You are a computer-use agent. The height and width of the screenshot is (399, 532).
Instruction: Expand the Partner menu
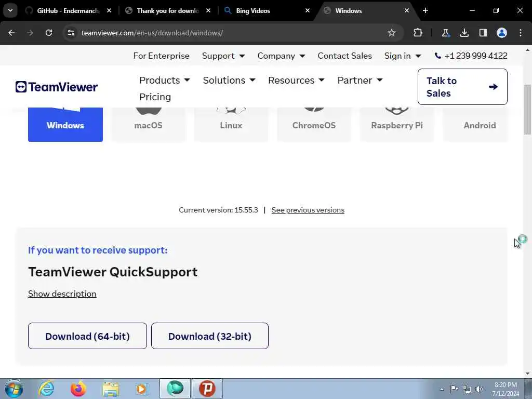coord(360,81)
